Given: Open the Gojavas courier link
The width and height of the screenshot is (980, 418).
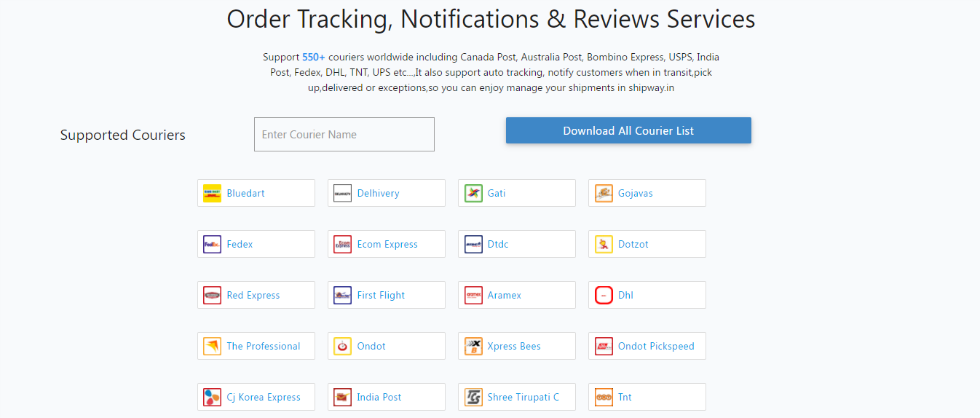Looking at the screenshot, I should (x=636, y=193).
